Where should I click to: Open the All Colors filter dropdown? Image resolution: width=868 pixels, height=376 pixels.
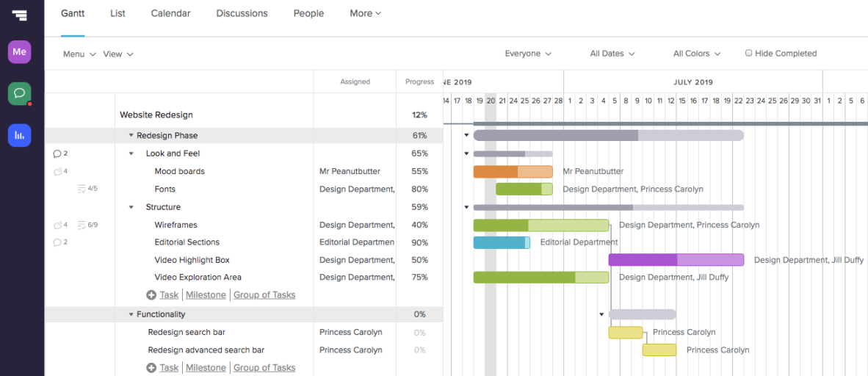(696, 54)
